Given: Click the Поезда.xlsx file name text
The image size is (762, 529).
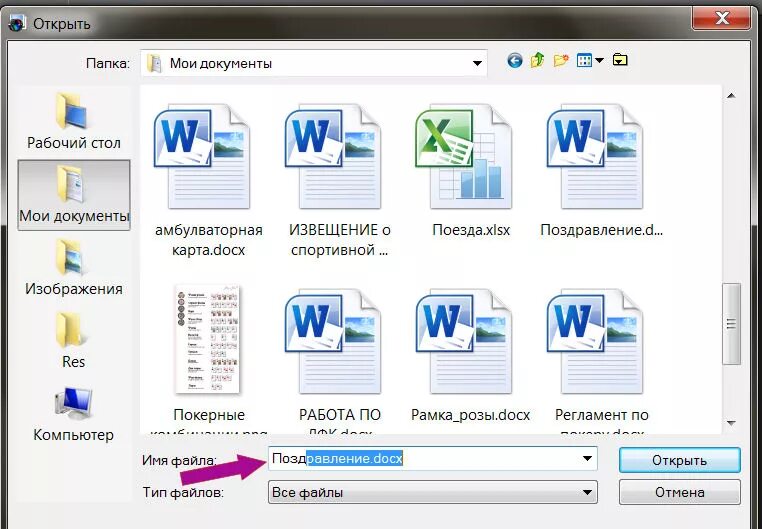Looking at the screenshot, I should pos(471,230).
